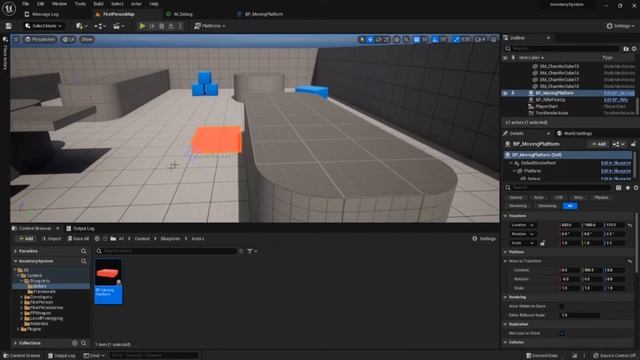Open the Cinematics toolbar icon menu
The width and height of the screenshot is (640, 360).
[118, 26]
